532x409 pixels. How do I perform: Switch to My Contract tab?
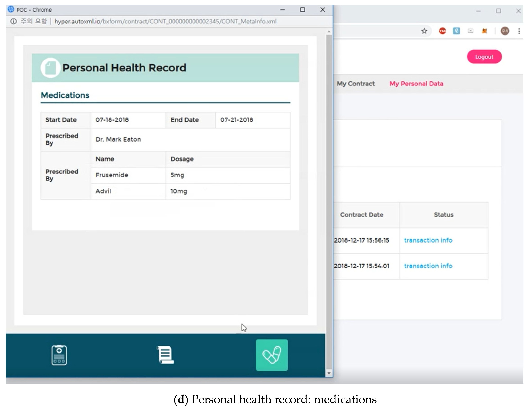point(356,84)
